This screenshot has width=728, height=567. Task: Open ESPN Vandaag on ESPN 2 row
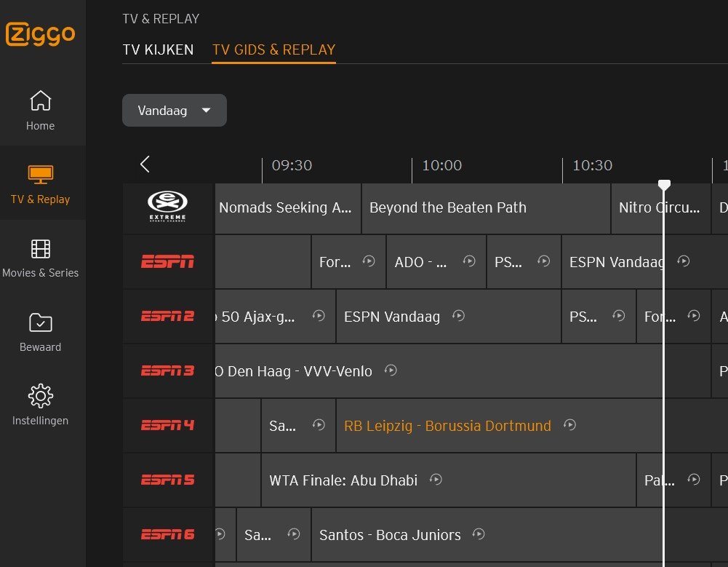point(449,317)
